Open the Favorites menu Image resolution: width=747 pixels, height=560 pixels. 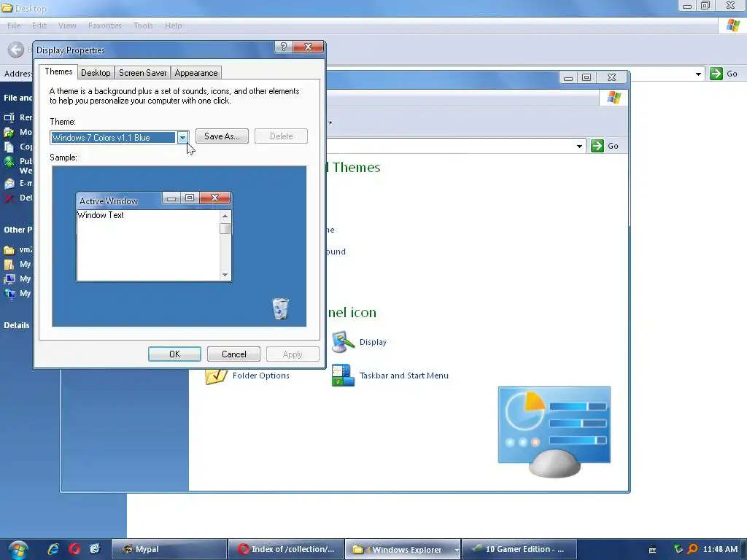(105, 26)
